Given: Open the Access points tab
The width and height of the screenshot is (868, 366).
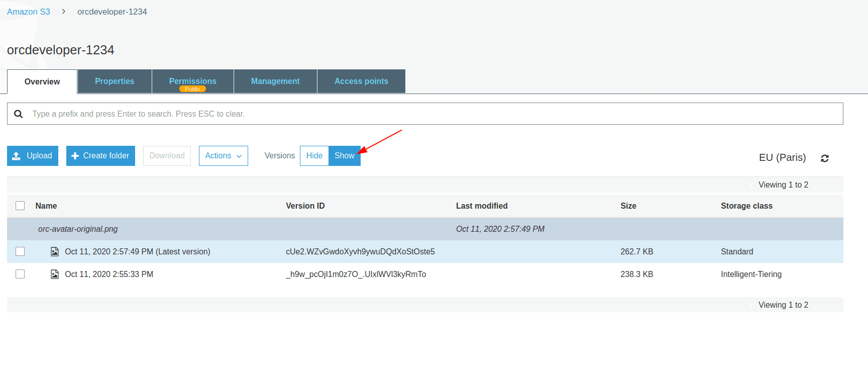Looking at the screenshot, I should pyautogui.click(x=361, y=81).
